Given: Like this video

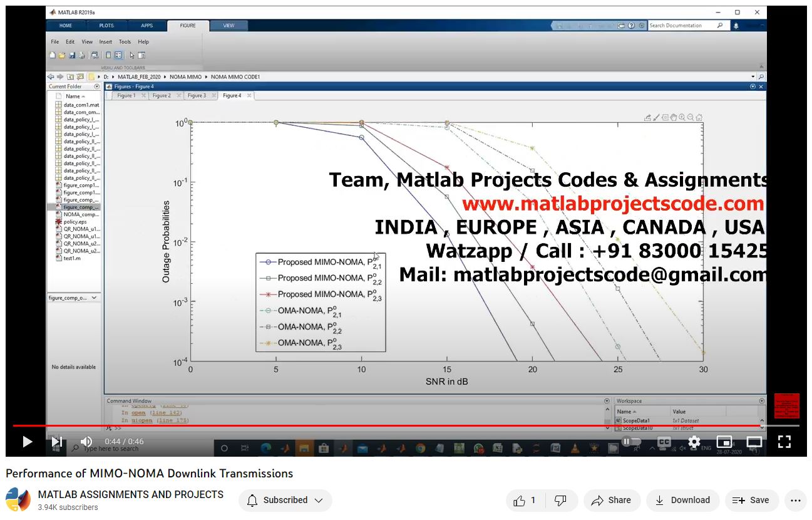Looking at the screenshot, I should [525, 500].
